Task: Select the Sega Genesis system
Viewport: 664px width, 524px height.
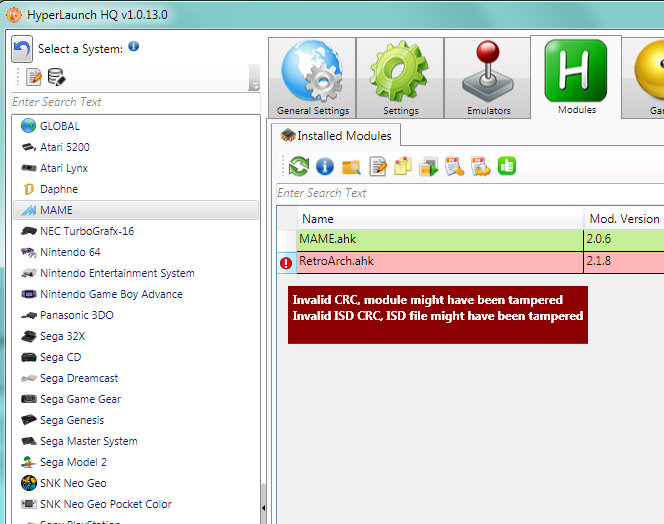Action: [x=136, y=420]
